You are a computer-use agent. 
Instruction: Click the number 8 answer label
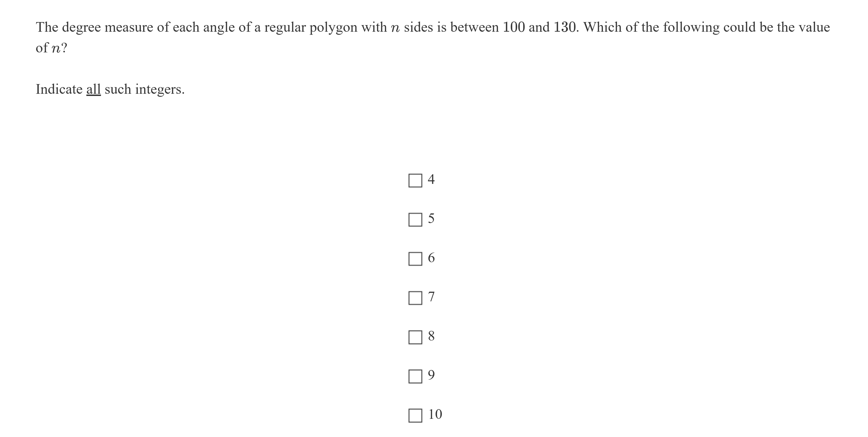431,336
